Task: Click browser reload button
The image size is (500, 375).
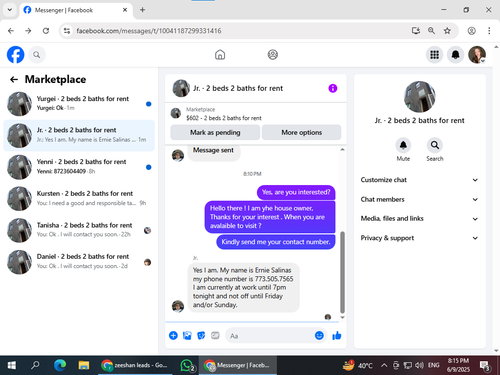Action: (46, 31)
